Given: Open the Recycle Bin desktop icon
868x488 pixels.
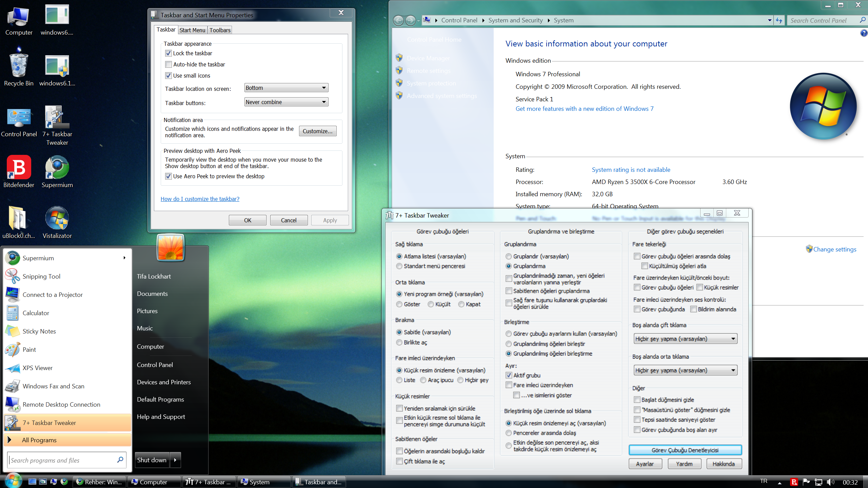Looking at the screenshot, I should coord(19,70).
